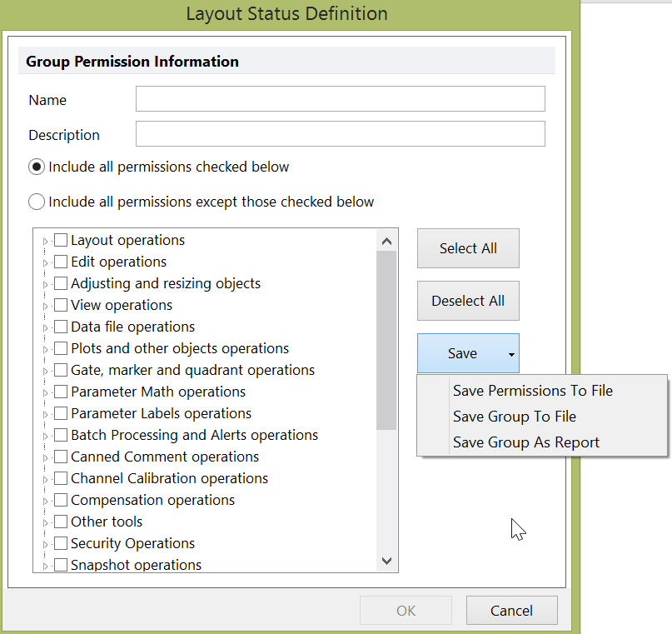Check the Parameter Math operations box
672x634 pixels.
coord(61,392)
